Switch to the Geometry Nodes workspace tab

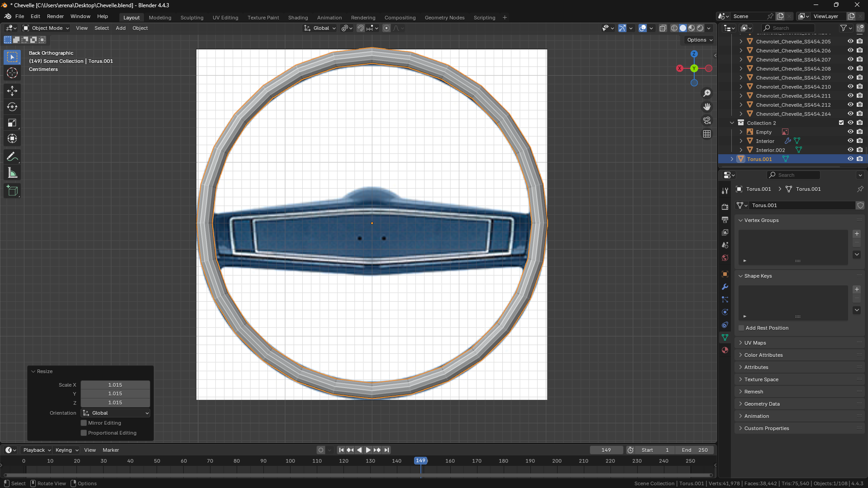click(x=444, y=18)
